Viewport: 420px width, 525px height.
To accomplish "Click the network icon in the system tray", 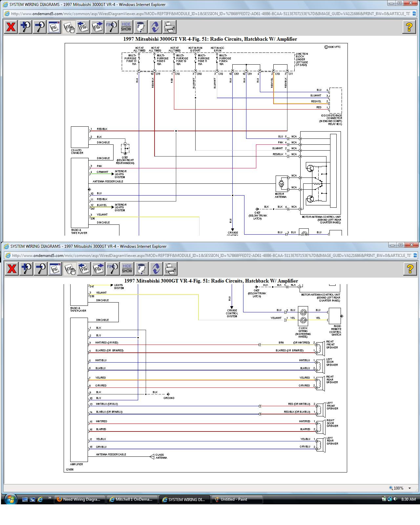I will pos(389,499).
